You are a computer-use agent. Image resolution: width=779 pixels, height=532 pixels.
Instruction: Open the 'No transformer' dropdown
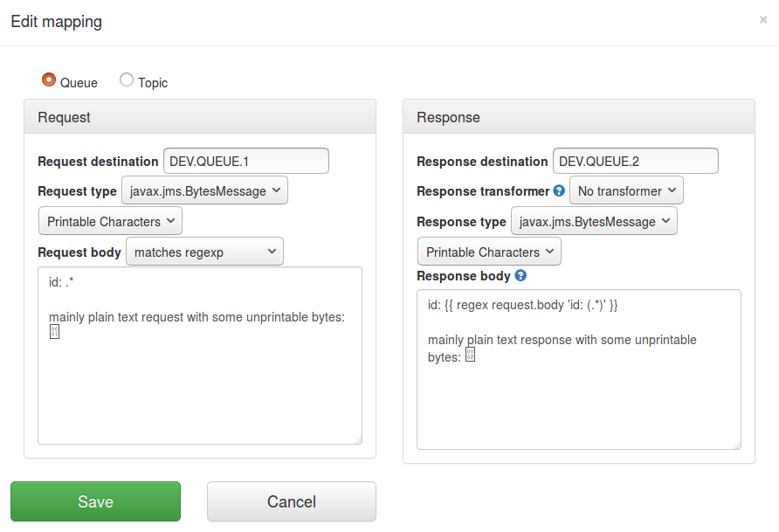[626, 190]
